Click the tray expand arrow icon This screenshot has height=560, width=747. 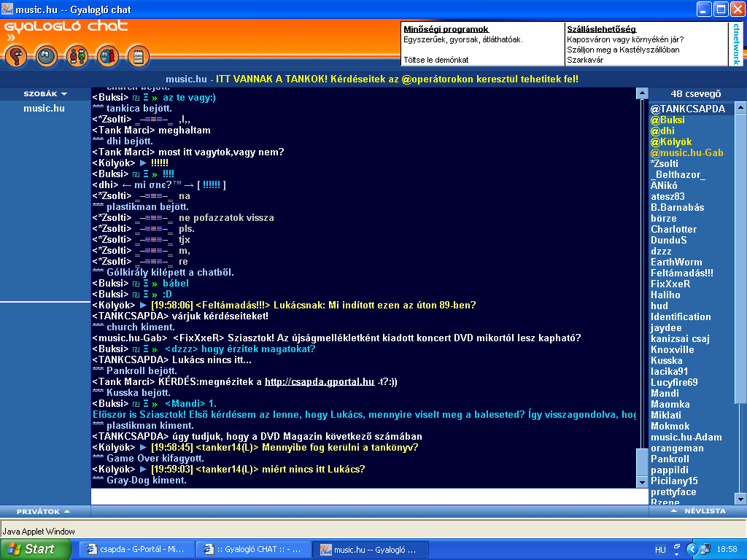click(692, 550)
